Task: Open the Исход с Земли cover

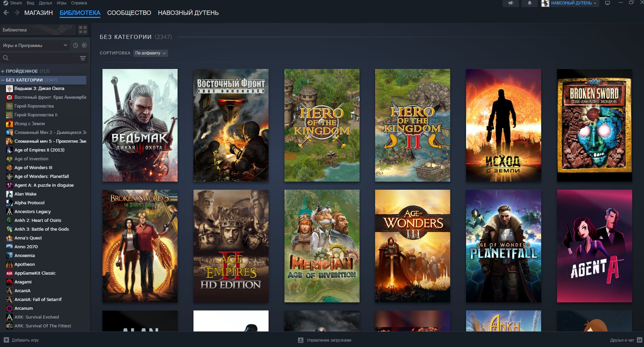Action: [504, 125]
